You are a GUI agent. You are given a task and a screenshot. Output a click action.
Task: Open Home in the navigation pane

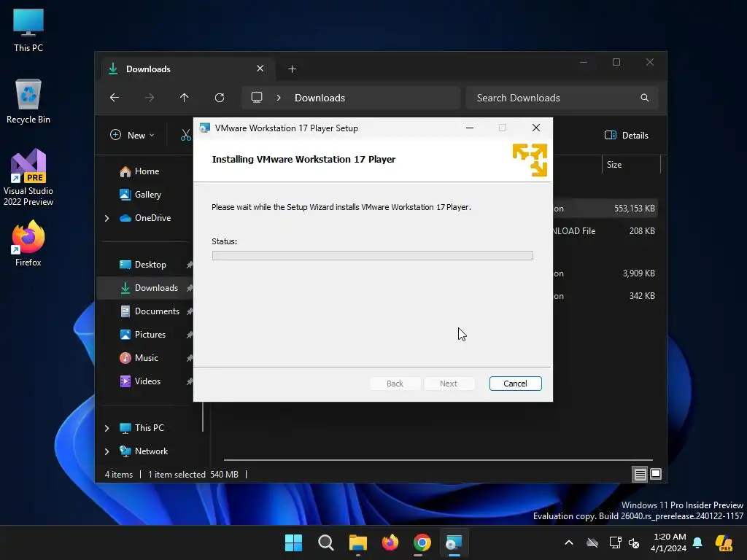[147, 171]
